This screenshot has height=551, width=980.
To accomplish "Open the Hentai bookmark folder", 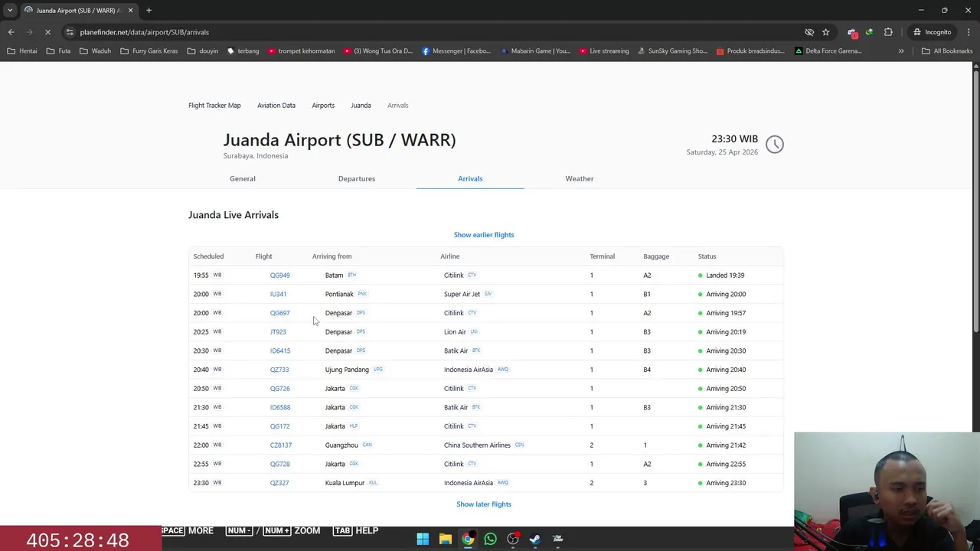I will coord(22,51).
